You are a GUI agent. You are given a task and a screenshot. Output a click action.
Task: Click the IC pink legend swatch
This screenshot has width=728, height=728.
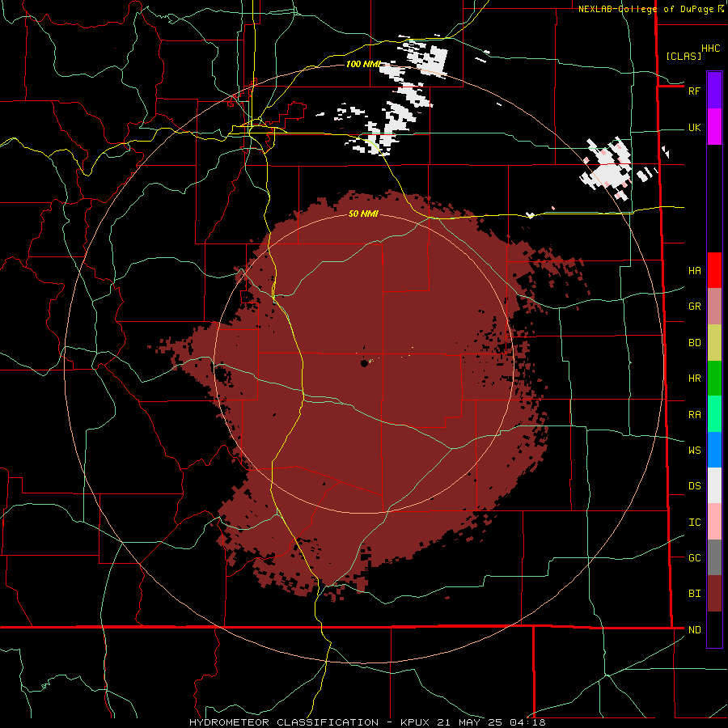pos(714,522)
